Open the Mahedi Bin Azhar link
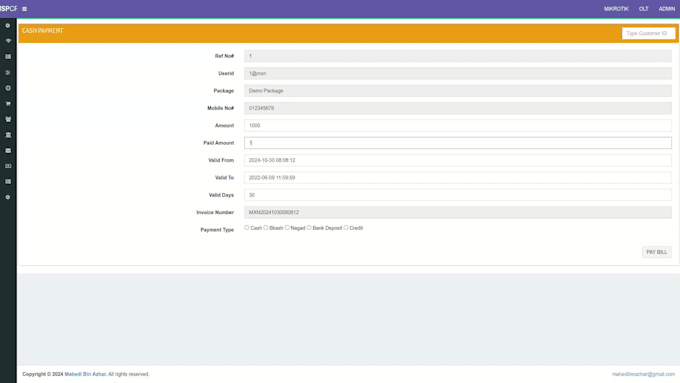Screen dimensions: 680x383 pos(85,374)
